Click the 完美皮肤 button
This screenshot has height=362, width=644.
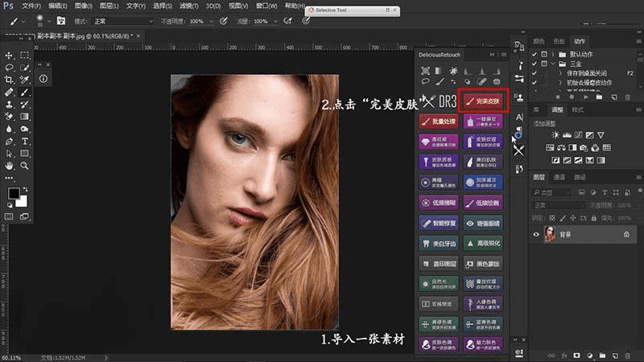click(x=483, y=101)
